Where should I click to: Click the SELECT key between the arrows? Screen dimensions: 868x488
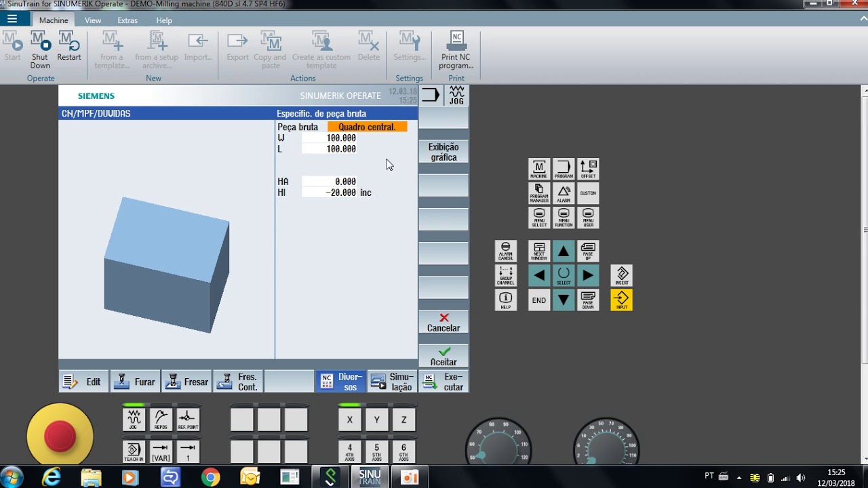[x=564, y=276]
